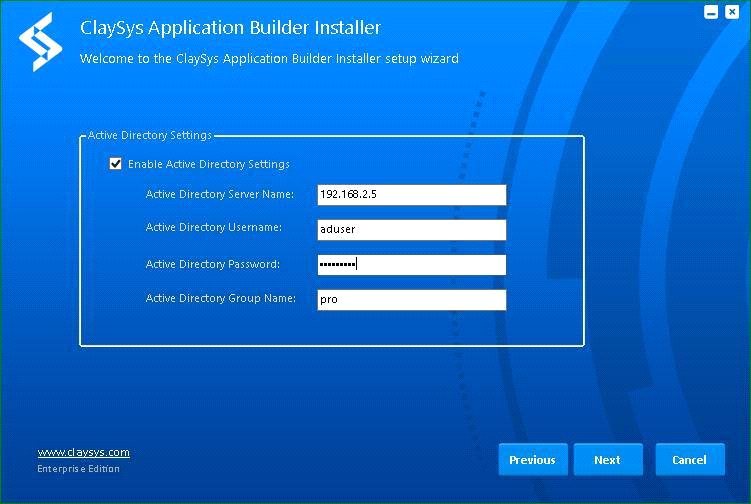Proceed with the Next button
This screenshot has width=751, height=504.
coord(608,459)
